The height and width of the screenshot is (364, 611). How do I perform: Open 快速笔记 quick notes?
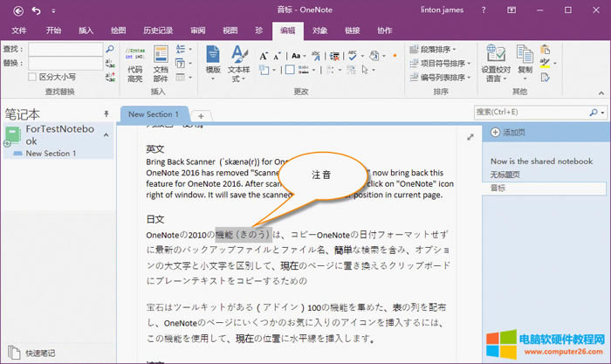click(40, 353)
